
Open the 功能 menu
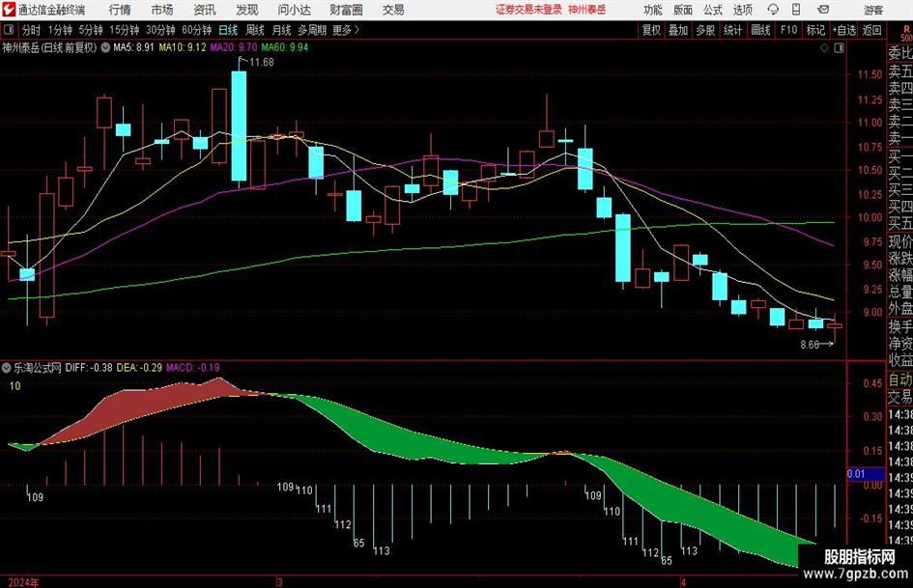point(653,10)
